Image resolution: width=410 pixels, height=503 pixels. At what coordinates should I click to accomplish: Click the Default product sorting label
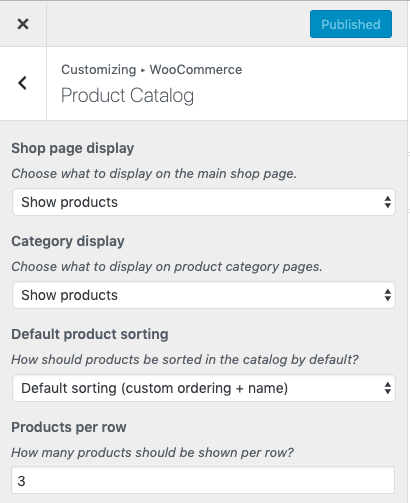90,334
